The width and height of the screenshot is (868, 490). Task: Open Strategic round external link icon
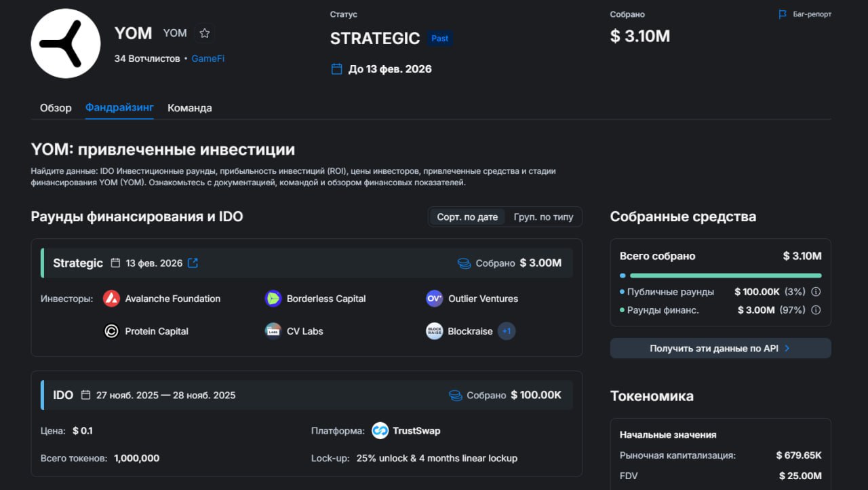193,263
